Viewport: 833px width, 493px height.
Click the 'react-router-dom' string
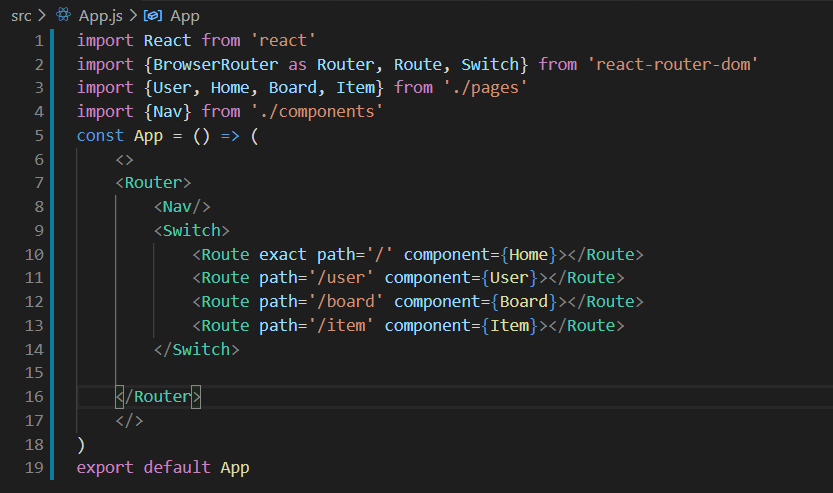click(x=673, y=64)
